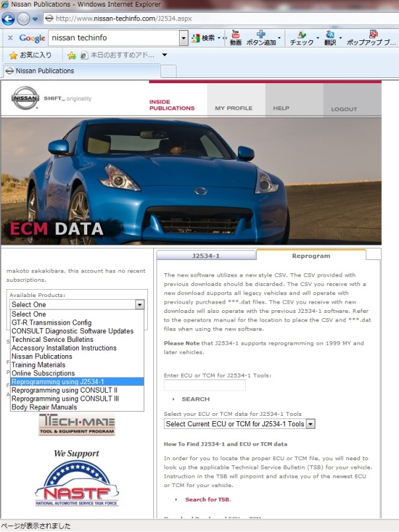Click the Available Products dropdown arrow
Screen dimensions: 399x532
tap(139, 305)
